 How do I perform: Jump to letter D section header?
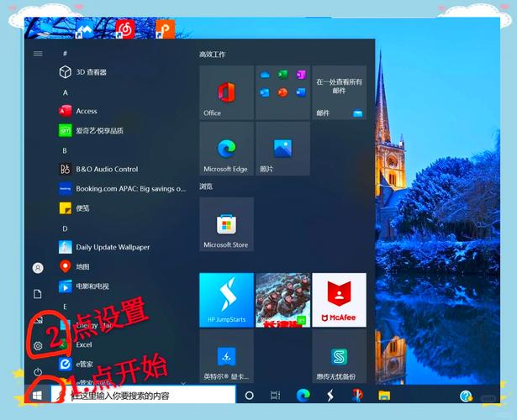click(65, 228)
